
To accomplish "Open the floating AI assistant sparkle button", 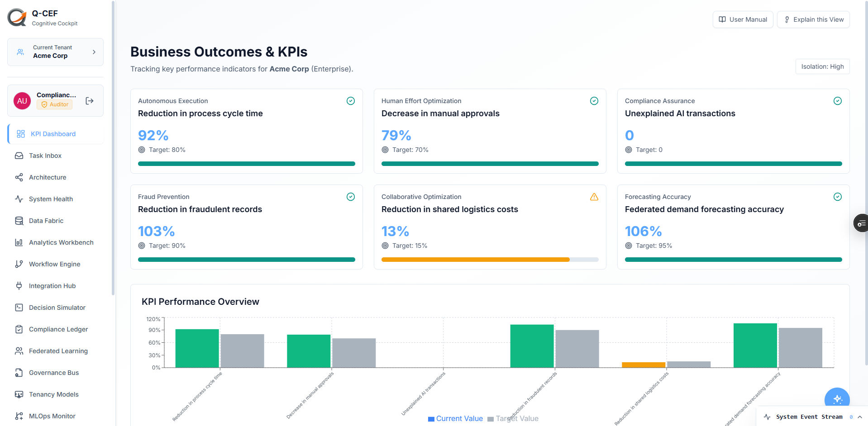I will pos(837,400).
